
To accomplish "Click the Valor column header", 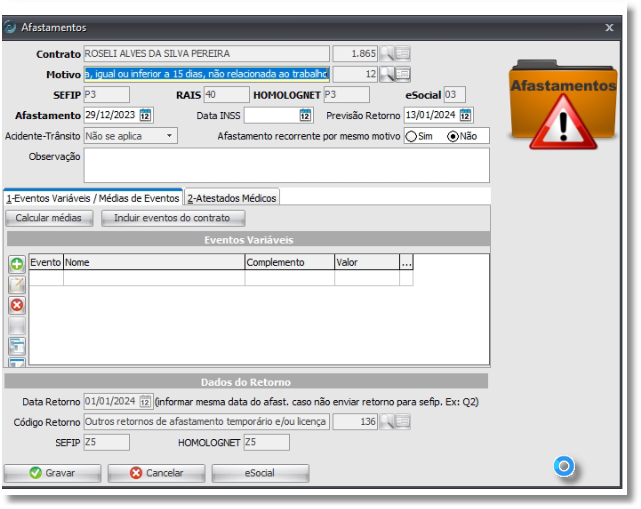I will [x=367, y=262].
